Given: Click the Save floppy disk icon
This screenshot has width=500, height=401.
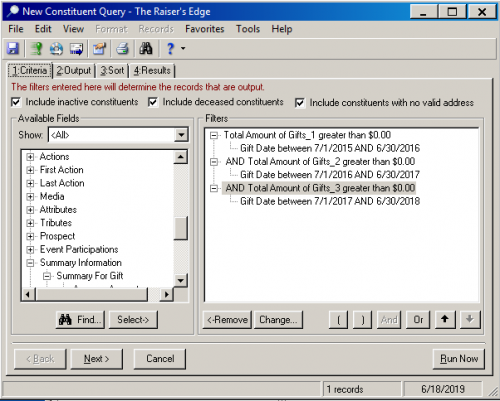Looking at the screenshot, I should tap(13, 49).
